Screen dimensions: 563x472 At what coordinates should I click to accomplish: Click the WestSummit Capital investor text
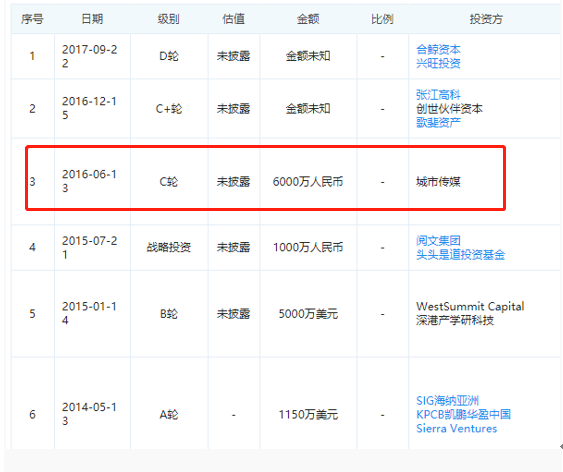pos(470,306)
